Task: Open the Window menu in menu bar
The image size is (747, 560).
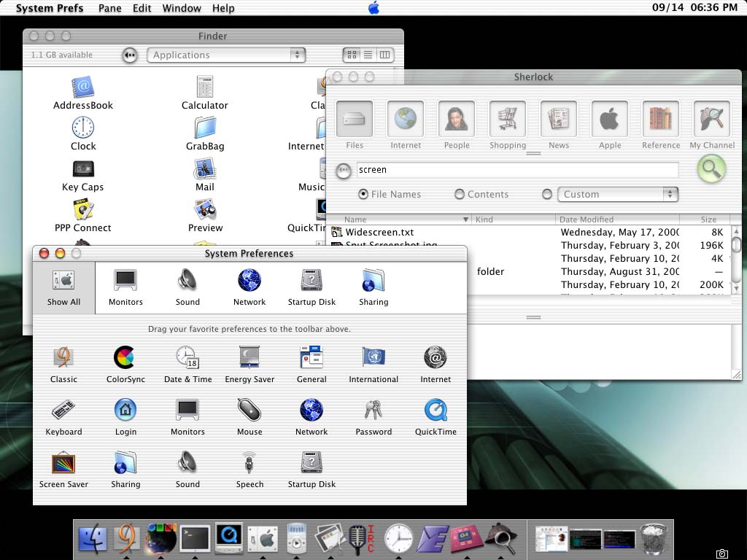Action: (181, 8)
